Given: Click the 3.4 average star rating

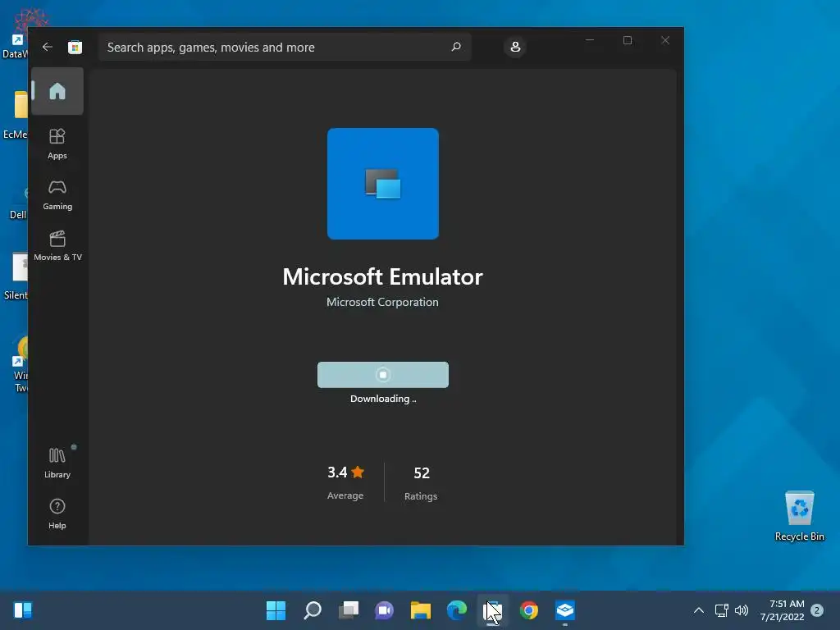Looking at the screenshot, I should [345, 482].
